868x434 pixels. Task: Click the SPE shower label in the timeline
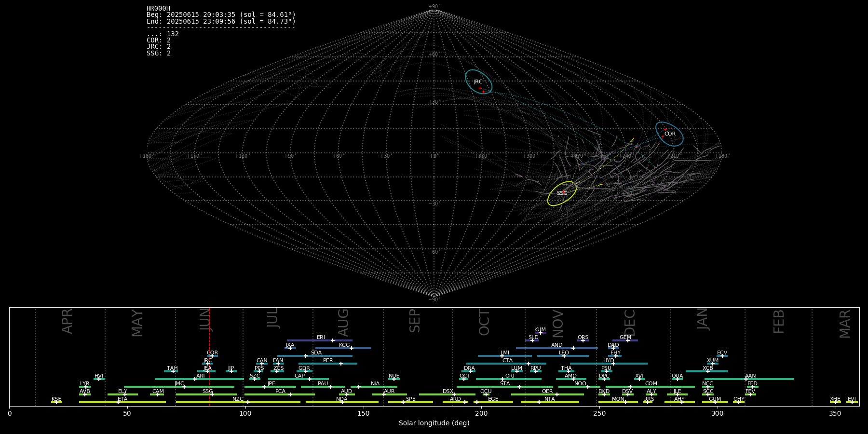410,399
